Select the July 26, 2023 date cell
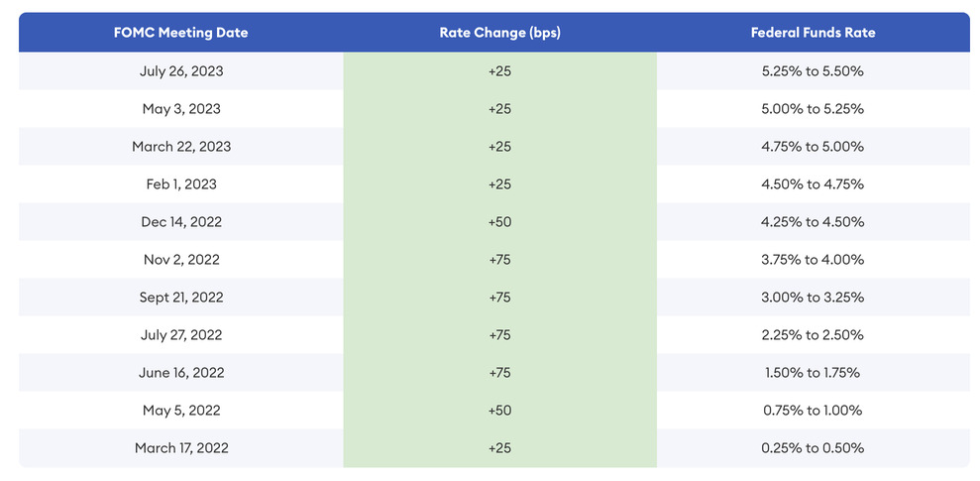The image size is (980, 481). (x=181, y=70)
